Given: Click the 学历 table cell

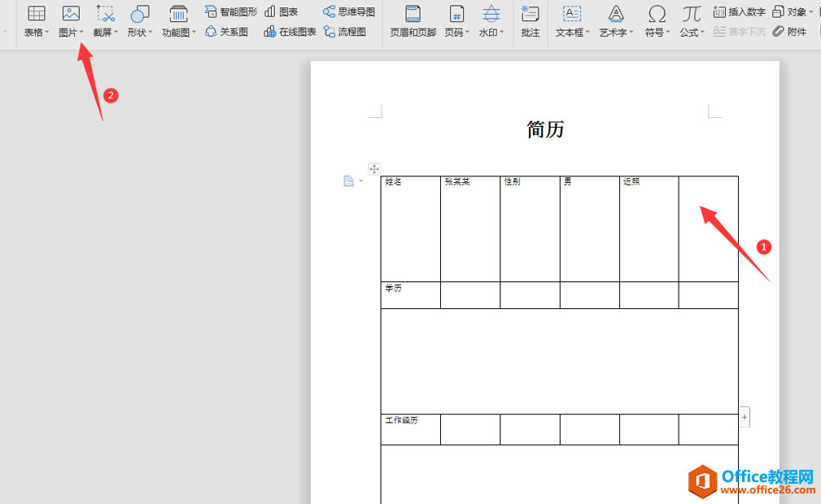Looking at the screenshot, I should point(410,295).
